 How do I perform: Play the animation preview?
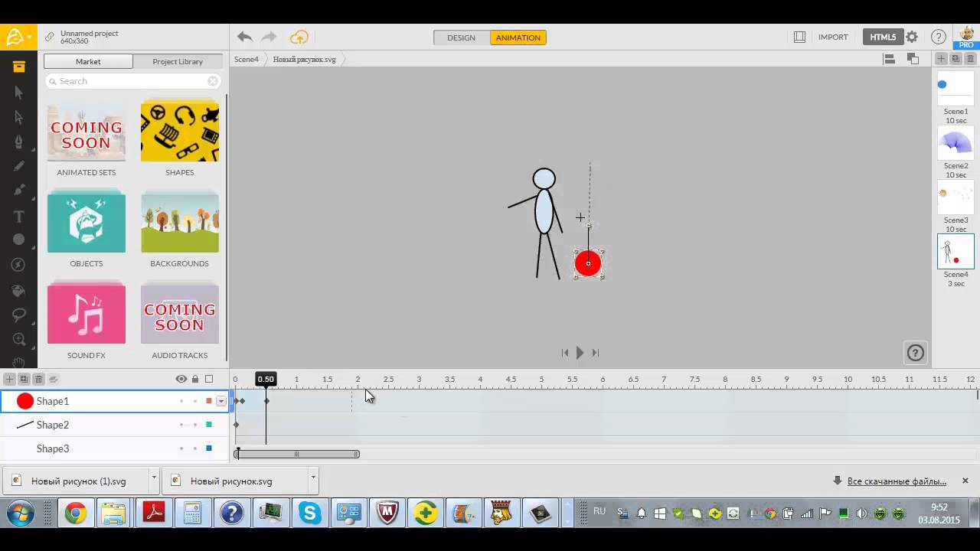(580, 353)
